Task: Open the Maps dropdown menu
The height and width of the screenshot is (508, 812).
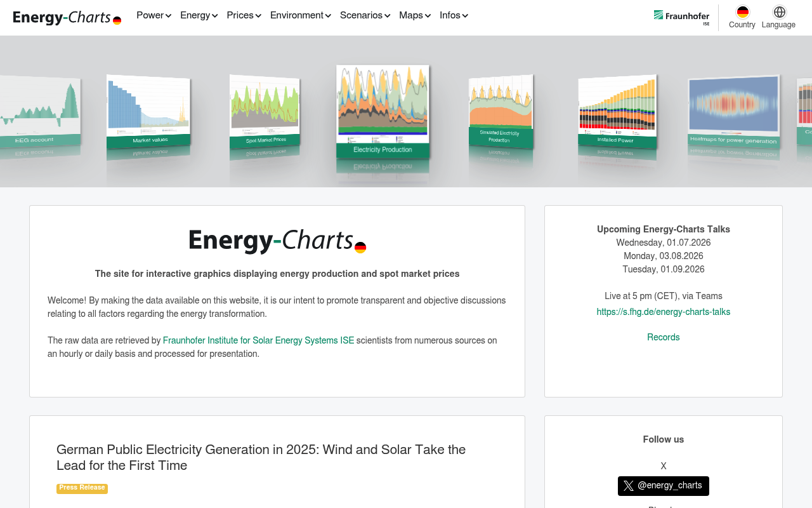Action: 414,15
